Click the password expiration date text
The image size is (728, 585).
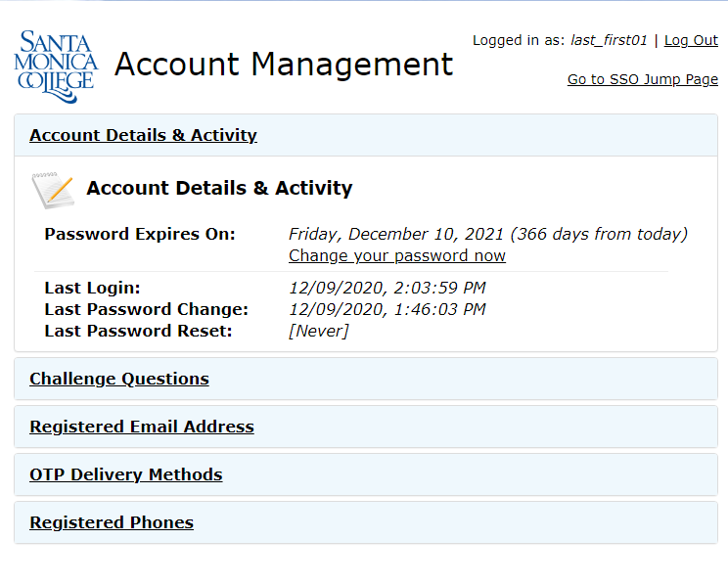487,234
